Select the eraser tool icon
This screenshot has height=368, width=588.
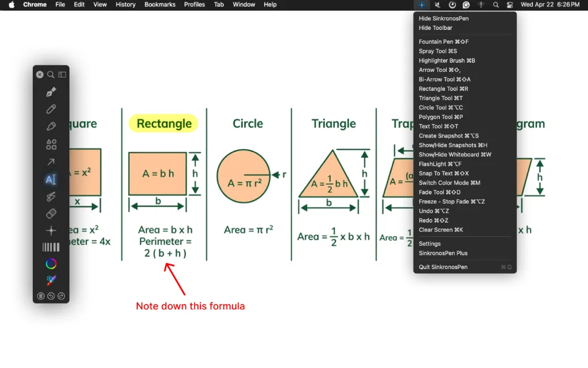[51, 213]
